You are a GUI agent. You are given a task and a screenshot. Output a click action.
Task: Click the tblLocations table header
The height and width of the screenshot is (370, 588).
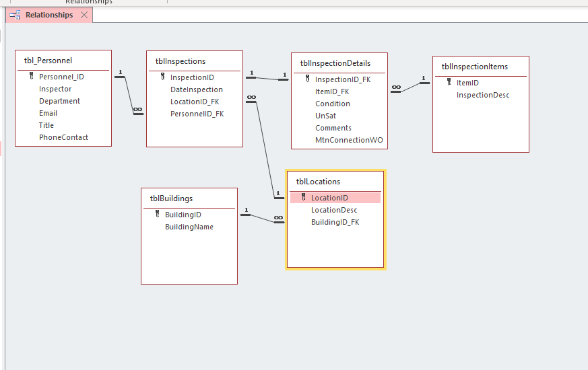318,182
